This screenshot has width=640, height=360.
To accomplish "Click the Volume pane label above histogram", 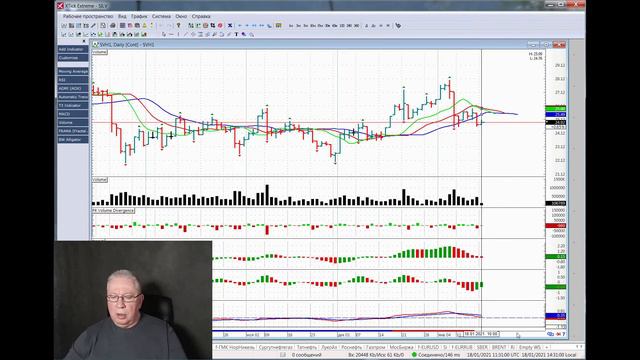I will 100,180.
